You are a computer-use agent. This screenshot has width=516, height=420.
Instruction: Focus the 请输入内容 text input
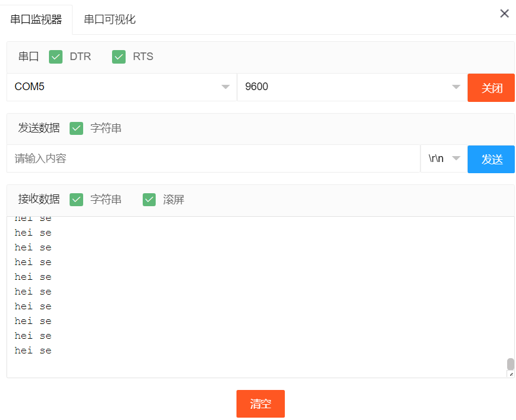(212, 158)
